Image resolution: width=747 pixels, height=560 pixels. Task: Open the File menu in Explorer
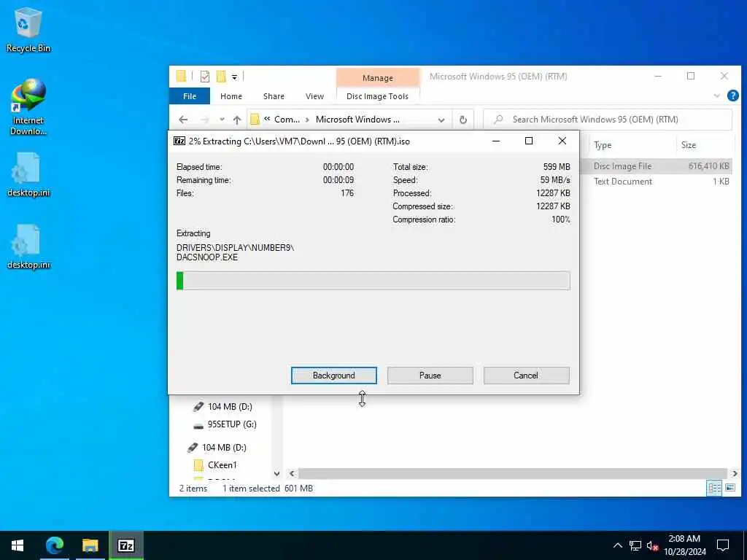pyautogui.click(x=190, y=96)
